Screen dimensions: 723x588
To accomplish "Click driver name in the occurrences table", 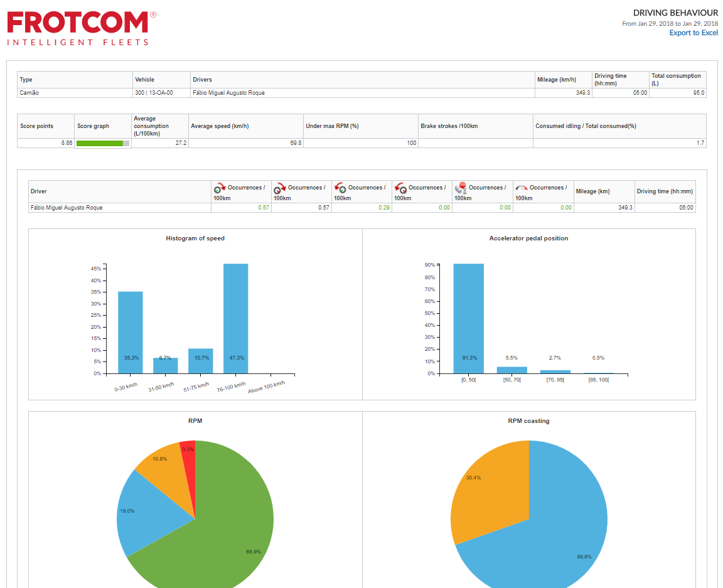I will click(67, 208).
